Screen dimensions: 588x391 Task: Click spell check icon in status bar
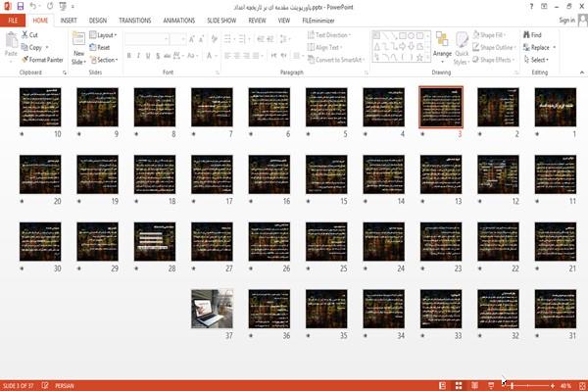coord(45,385)
